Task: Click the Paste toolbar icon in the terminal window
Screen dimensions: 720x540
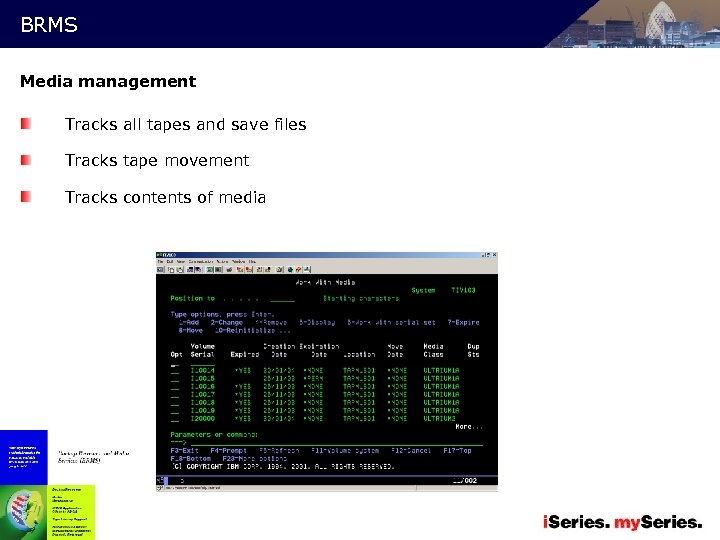Action: 180,270
